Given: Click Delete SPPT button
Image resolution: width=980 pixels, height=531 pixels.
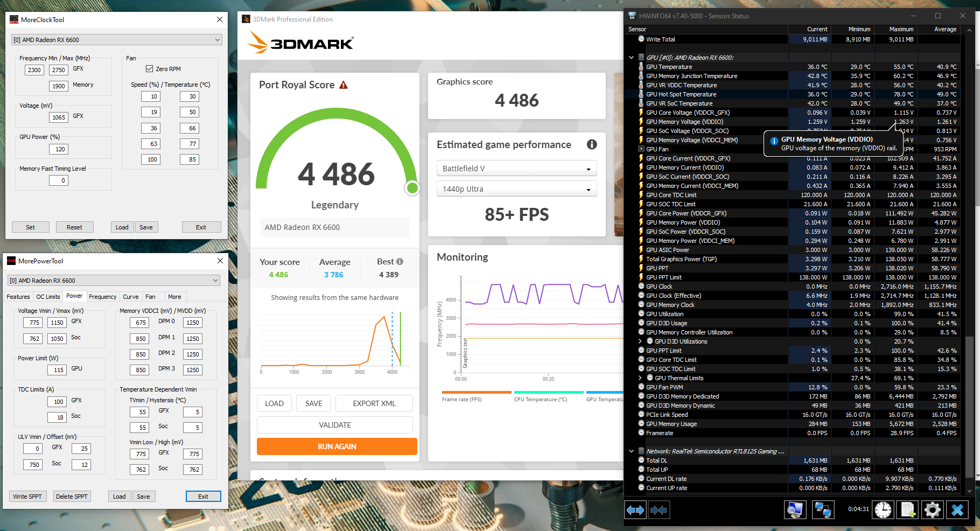Looking at the screenshot, I should (72, 497).
